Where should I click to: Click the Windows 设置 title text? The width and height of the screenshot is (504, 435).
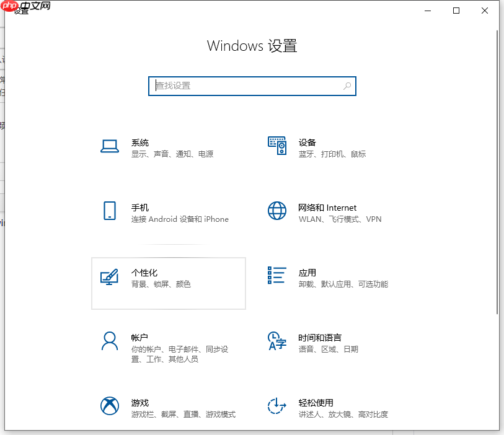252,45
